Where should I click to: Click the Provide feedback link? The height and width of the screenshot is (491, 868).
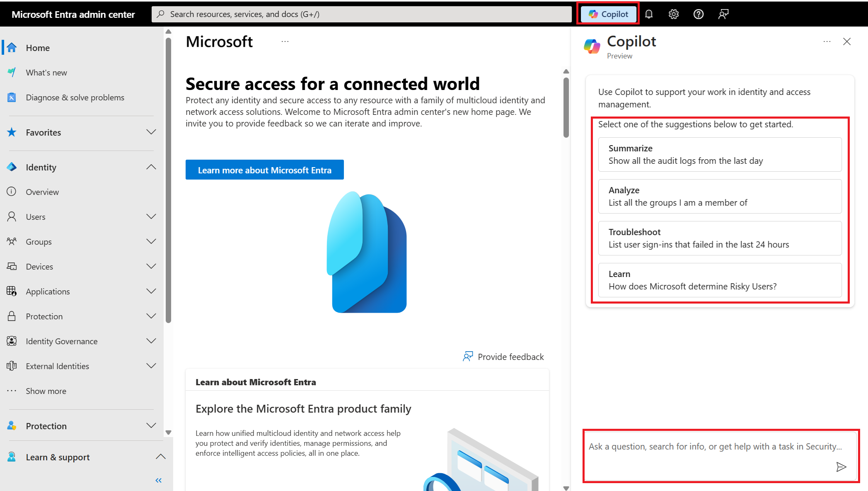(x=503, y=355)
